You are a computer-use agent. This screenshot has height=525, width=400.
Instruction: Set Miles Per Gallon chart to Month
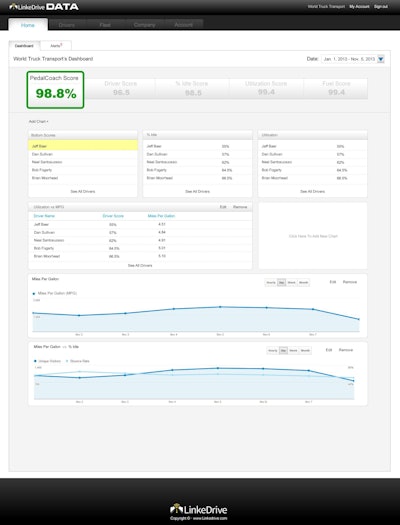point(303,283)
